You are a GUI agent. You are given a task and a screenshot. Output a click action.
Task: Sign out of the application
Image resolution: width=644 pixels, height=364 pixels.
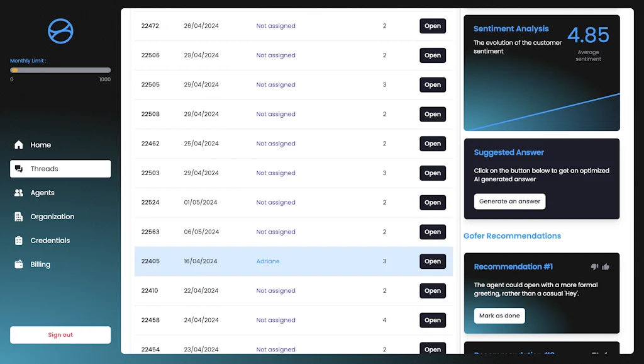(x=60, y=334)
